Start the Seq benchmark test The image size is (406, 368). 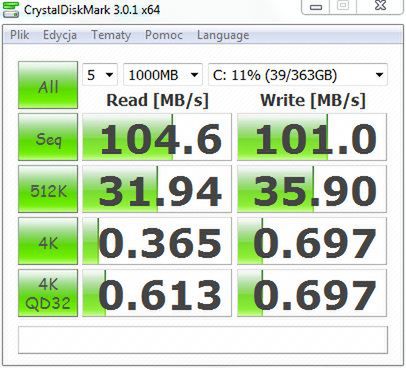click(48, 137)
